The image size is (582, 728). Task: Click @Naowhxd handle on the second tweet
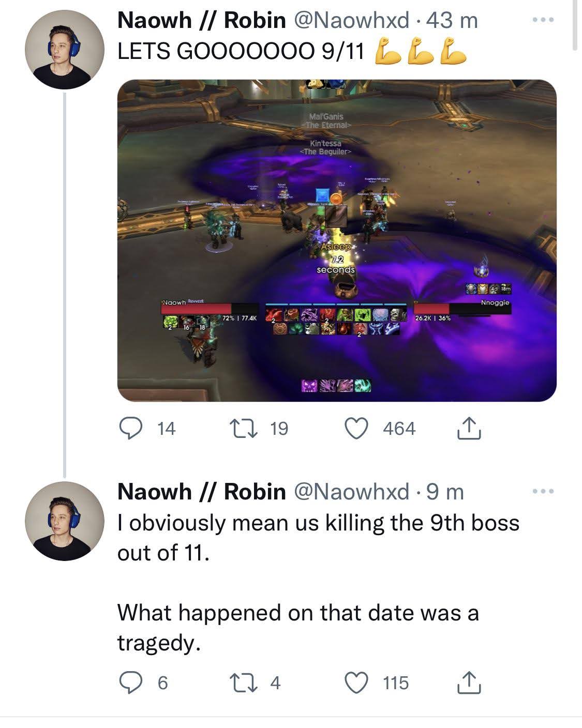click(x=351, y=491)
